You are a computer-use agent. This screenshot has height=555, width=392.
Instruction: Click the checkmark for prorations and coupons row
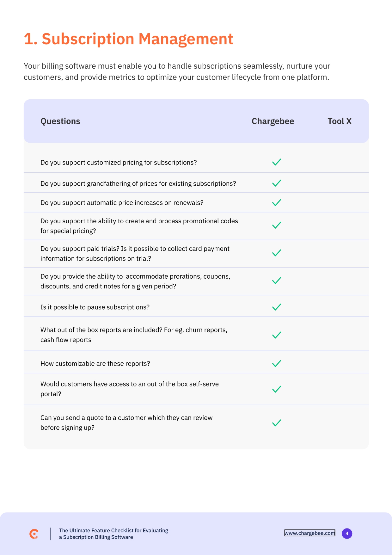[x=277, y=281]
